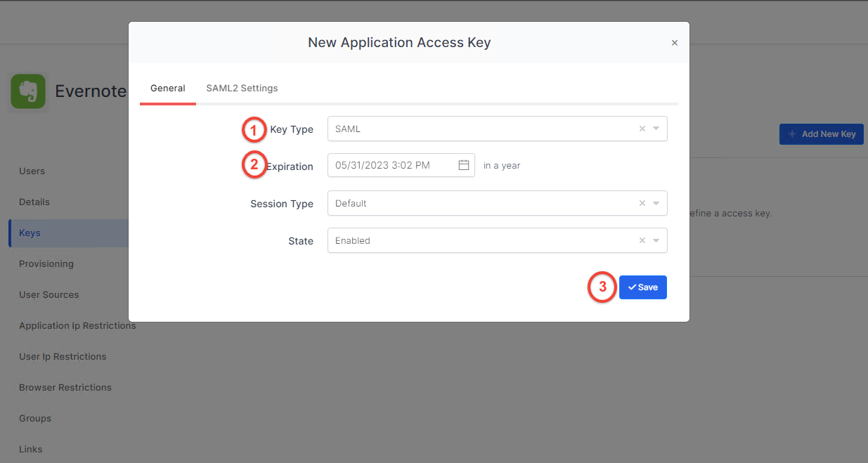The width and height of the screenshot is (868, 463).
Task: Navigate to Groups in the sidebar
Action: 35,418
